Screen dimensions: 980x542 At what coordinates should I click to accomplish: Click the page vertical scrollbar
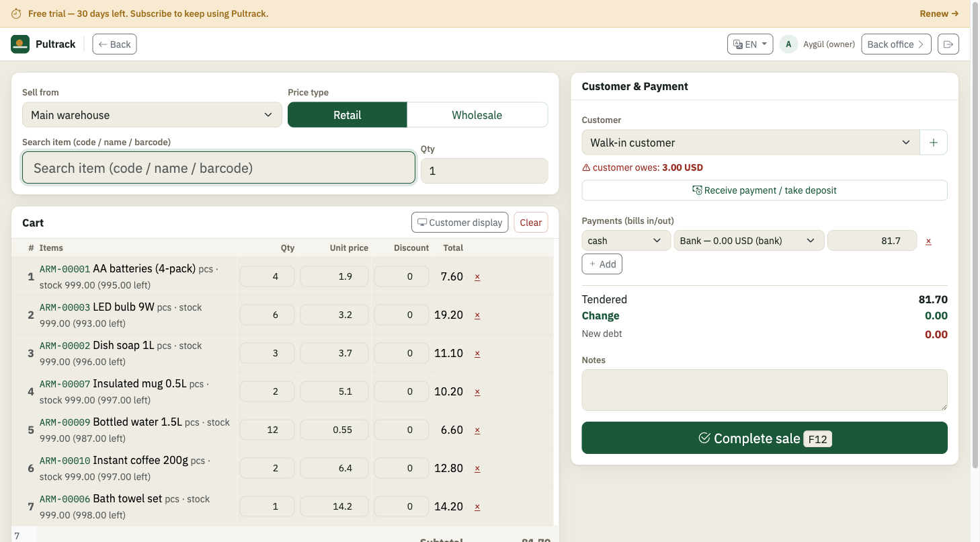click(x=975, y=235)
